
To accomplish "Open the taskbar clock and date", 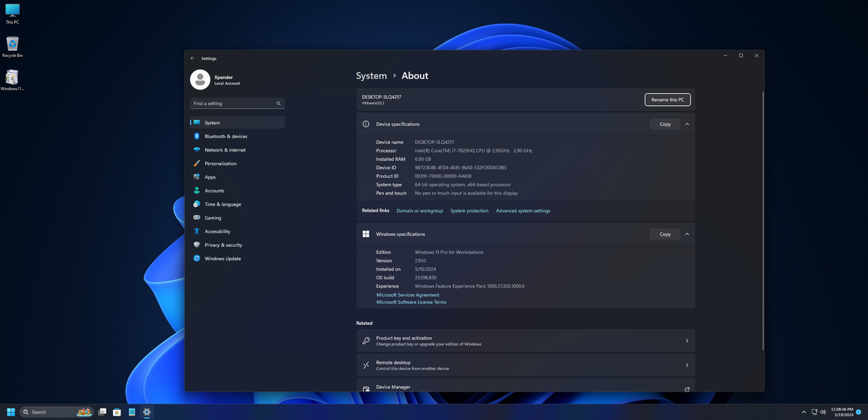I will tap(842, 412).
